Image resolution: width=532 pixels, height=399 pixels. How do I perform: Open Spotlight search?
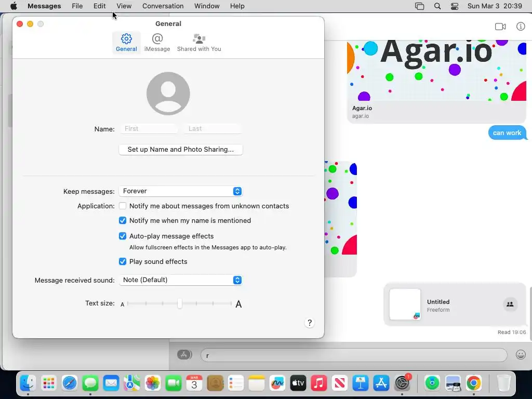437,6
